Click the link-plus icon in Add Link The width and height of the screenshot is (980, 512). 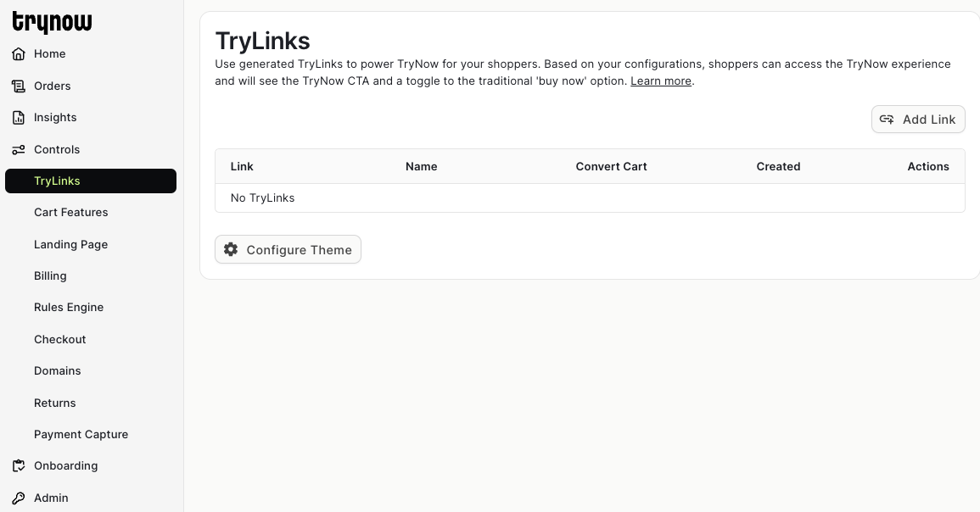click(887, 120)
